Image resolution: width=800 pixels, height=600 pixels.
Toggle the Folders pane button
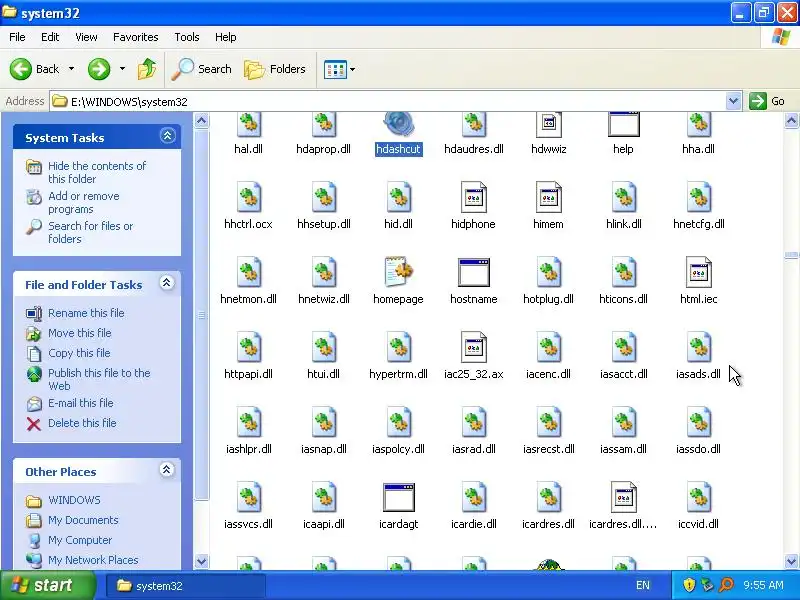[x=276, y=69]
